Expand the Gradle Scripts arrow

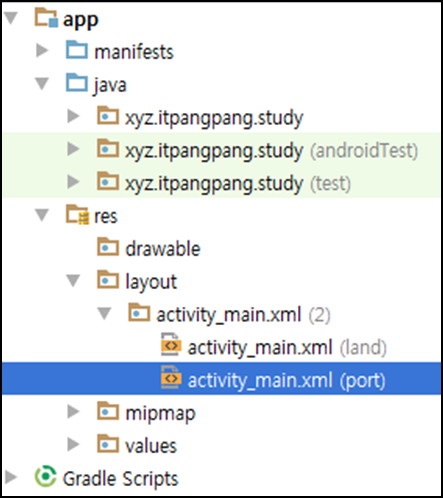click(11, 477)
